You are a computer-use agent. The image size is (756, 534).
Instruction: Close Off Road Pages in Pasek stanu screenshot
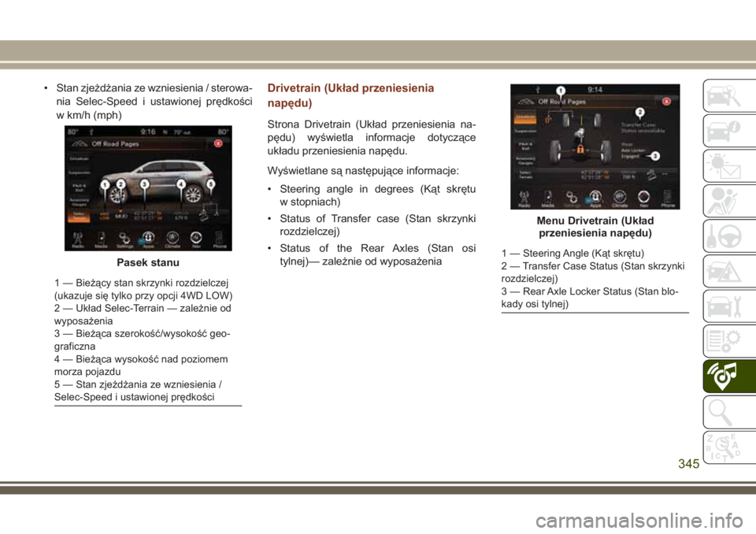[218, 143]
